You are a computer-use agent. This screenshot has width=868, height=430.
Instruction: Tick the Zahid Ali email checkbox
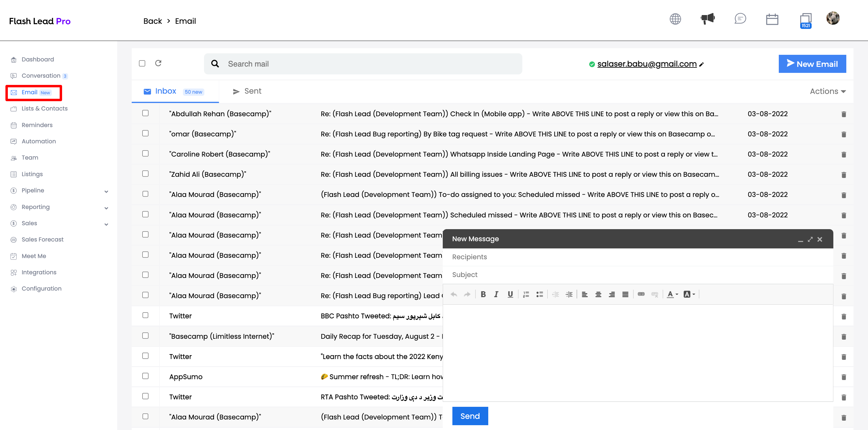click(145, 174)
